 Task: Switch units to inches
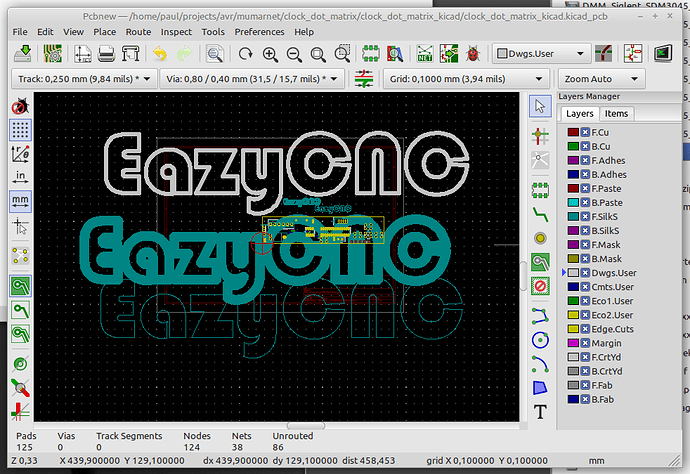20,177
